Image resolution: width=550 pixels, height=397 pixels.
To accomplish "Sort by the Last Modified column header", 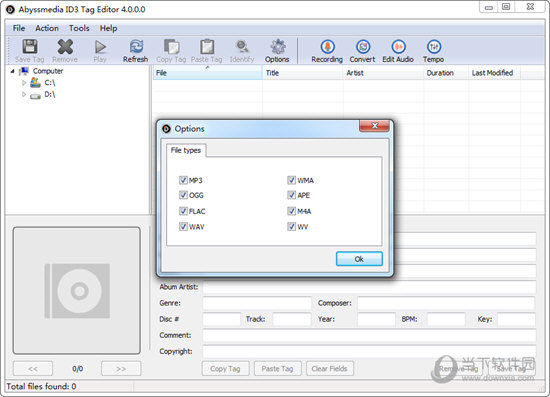I will 494,73.
